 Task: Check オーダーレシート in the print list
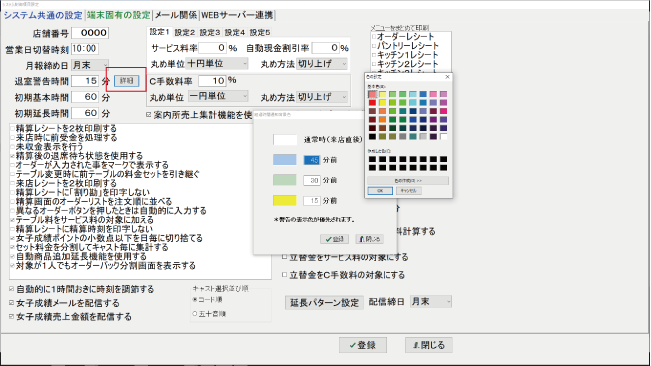[x=374, y=37]
